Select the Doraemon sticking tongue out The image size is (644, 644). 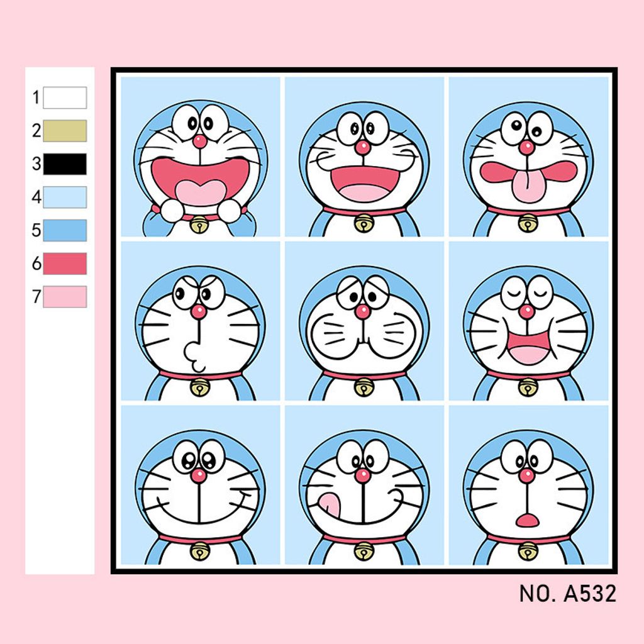(528, 157)
